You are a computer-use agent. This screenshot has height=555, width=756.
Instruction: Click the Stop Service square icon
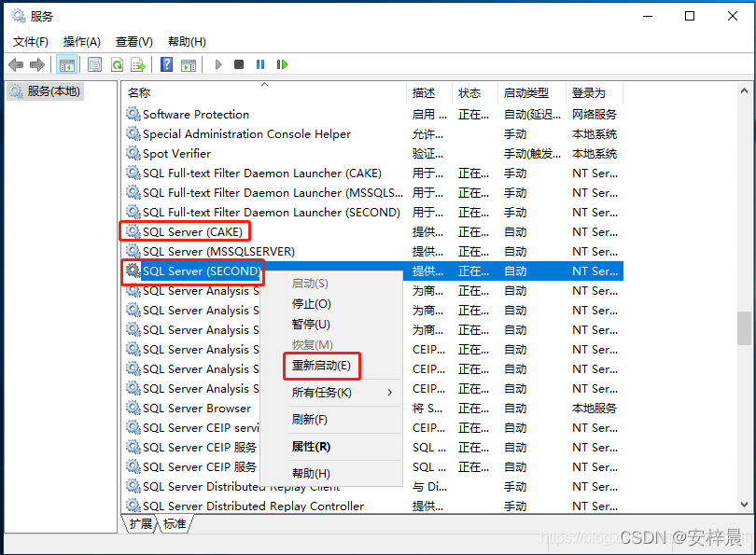point(240,64)
